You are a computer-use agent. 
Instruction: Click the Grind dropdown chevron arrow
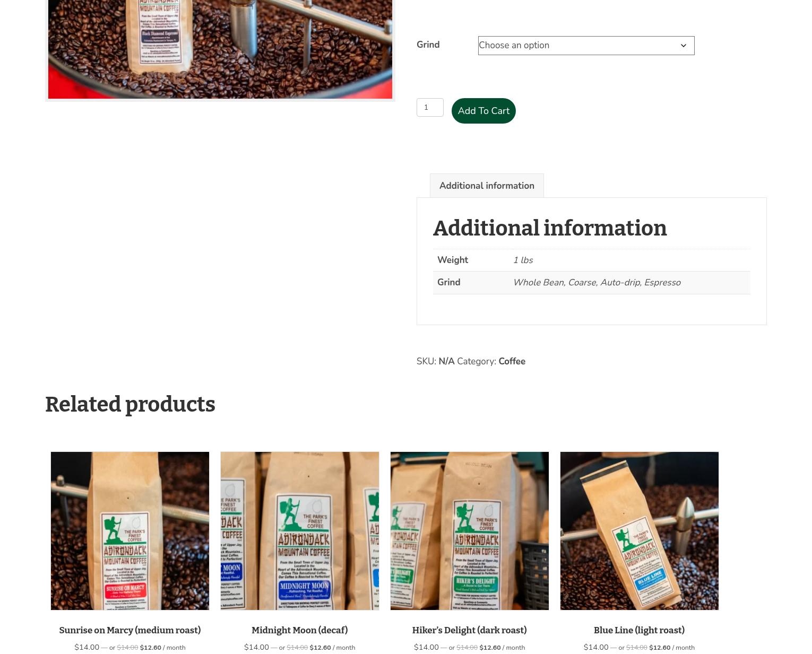click(683, 46)
